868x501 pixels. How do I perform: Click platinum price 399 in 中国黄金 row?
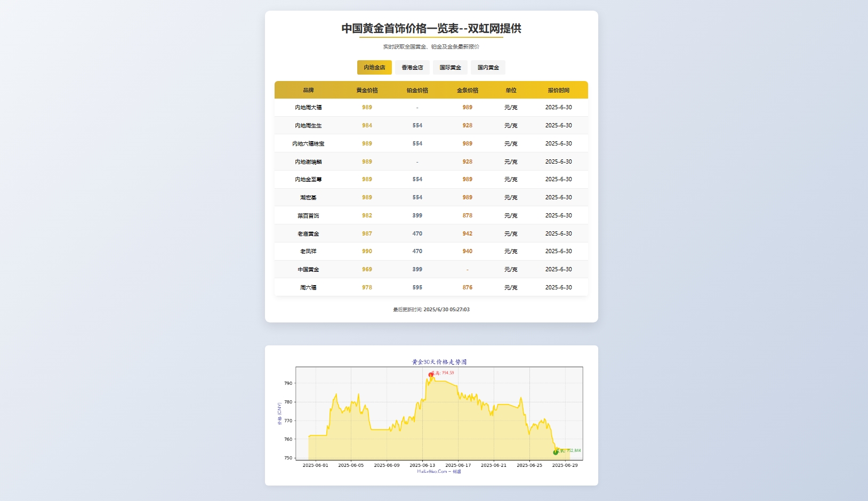pyautogui.click(x=417, y=270)
